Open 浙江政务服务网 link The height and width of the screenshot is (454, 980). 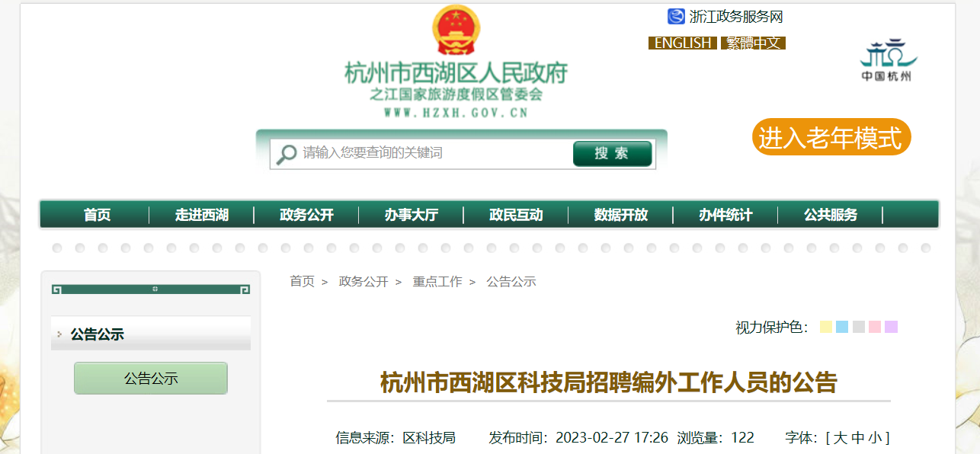(x=736, y=17)
